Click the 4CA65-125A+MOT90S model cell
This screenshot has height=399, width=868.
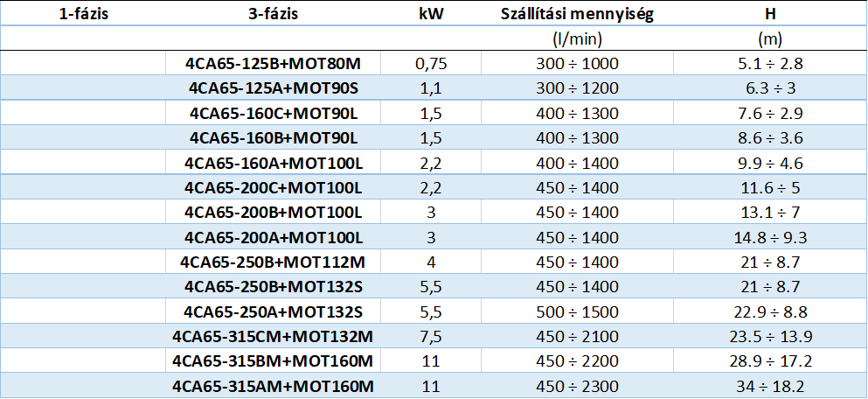[274, 87]
